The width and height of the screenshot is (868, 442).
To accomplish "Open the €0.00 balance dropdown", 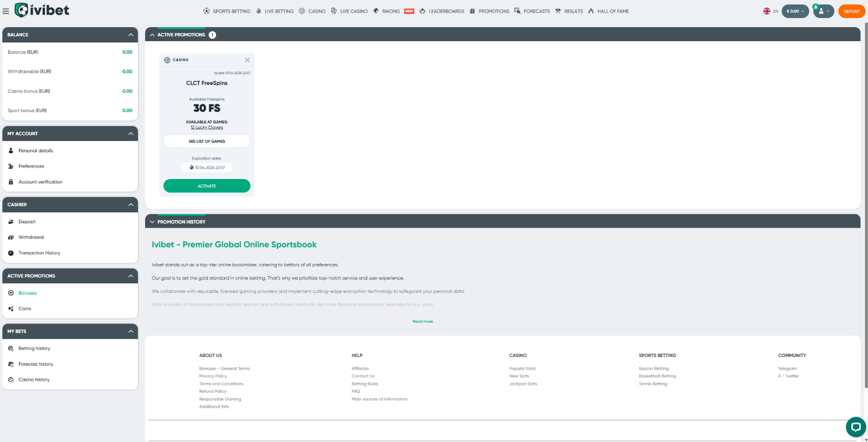I will pos(795,11).
